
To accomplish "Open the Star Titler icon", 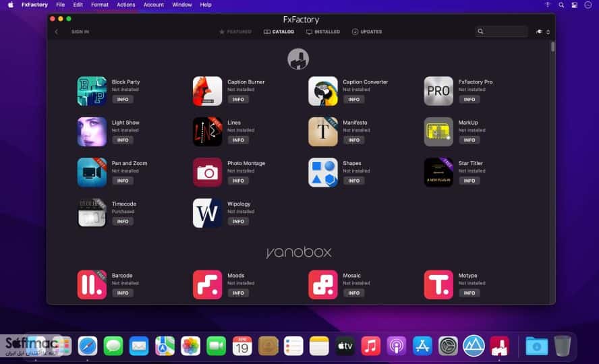I will point(438,173).
